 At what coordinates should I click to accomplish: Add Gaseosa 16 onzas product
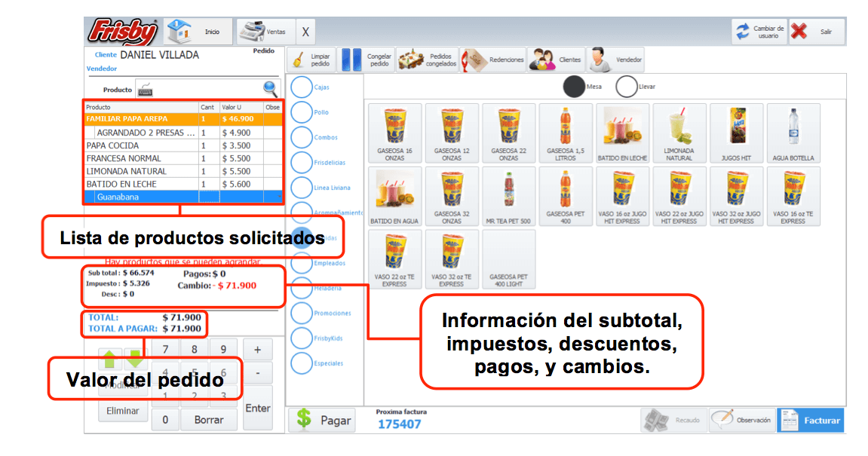pos(394,133)
